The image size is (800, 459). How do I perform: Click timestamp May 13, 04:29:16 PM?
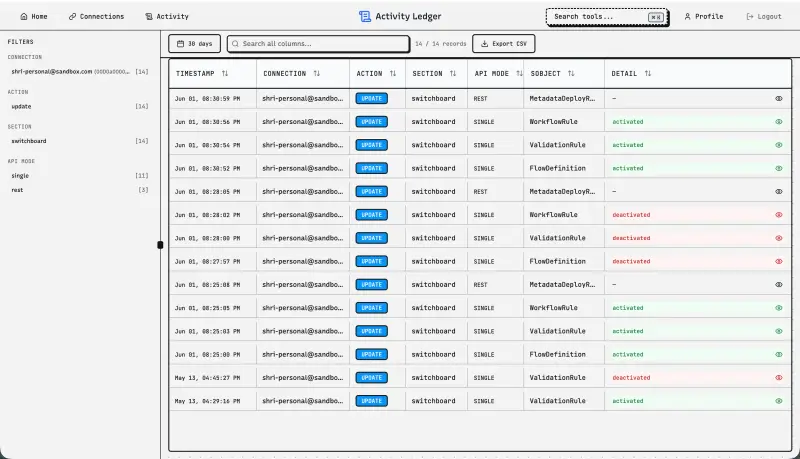pyautogui.click(x=207, y=401)
